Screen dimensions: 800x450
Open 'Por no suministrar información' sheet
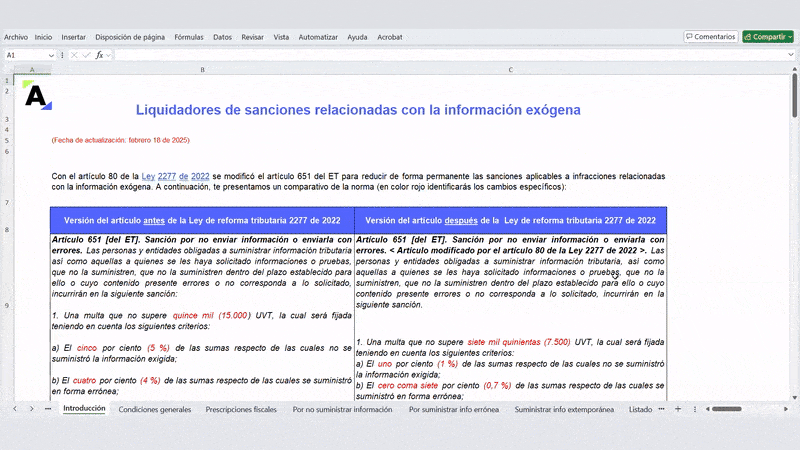[x=342, y=409]
